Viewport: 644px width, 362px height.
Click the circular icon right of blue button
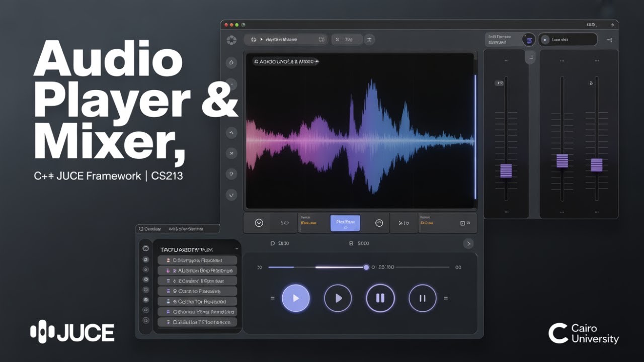click(379, 223)
